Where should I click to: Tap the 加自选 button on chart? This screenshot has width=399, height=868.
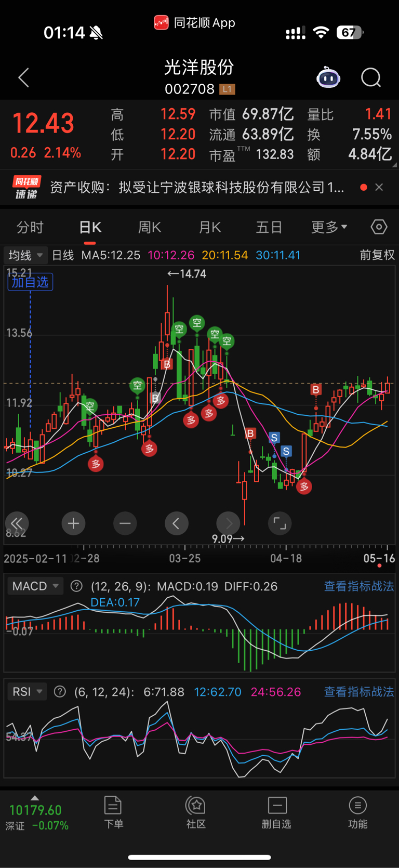30,282
